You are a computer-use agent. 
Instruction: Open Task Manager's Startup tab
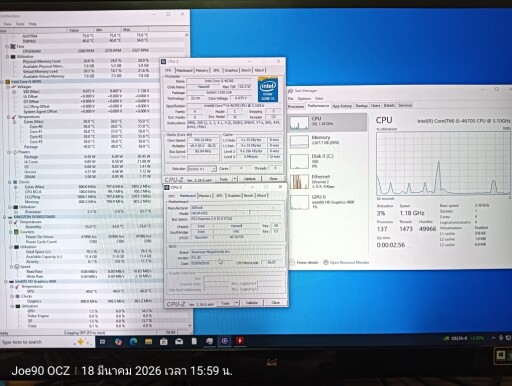(x=361, y=105)
